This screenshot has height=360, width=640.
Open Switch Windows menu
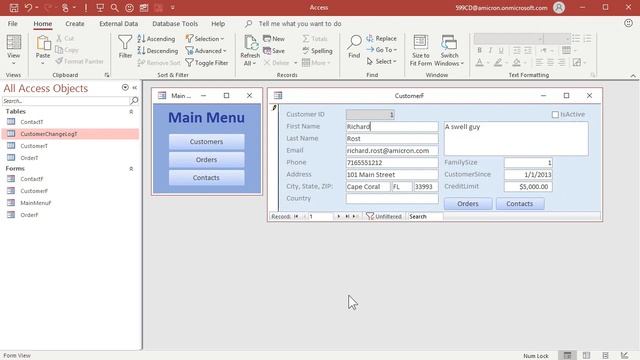[x=449, y=50]
